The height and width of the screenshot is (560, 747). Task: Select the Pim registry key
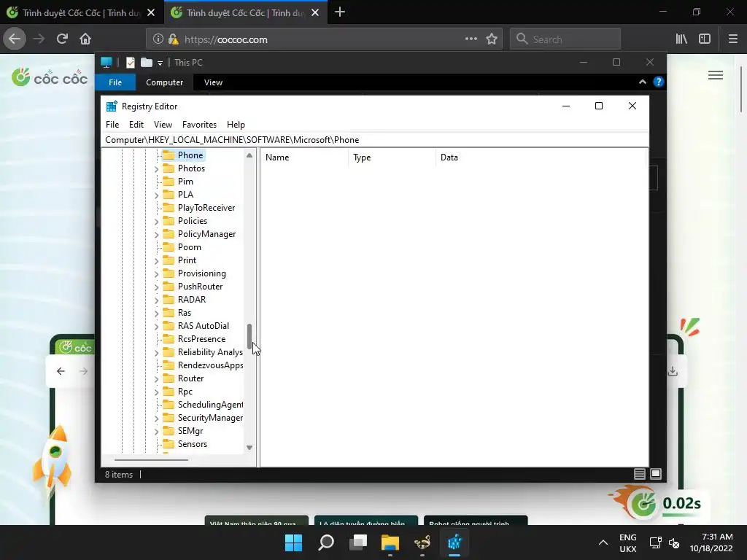185,182
